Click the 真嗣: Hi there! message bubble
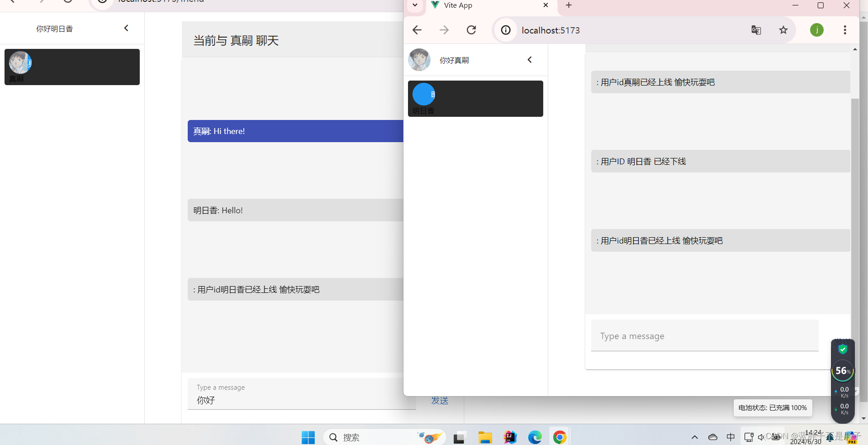This screenshot has width=868, height=445. click(295, 131)
